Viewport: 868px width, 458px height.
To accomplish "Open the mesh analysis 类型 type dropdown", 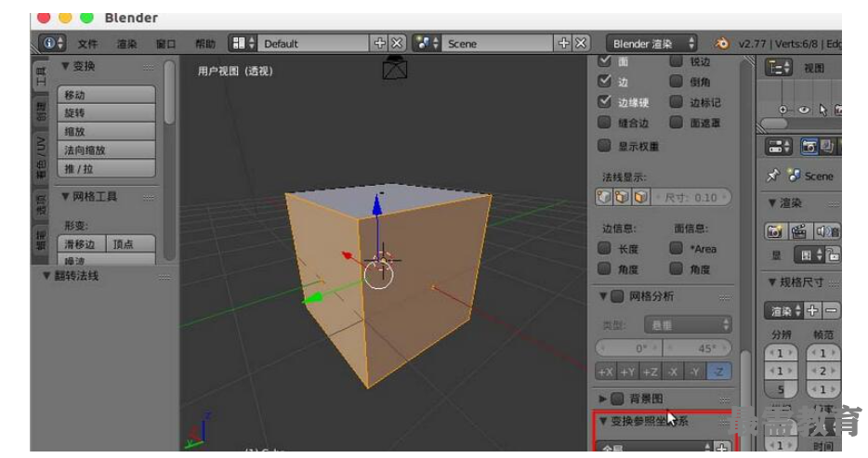I will click(x=688, y=325).
